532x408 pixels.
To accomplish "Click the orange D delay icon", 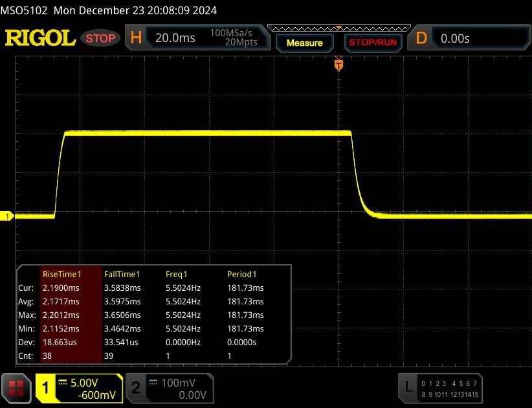I will pyautogui.click(x=421, y=38).
